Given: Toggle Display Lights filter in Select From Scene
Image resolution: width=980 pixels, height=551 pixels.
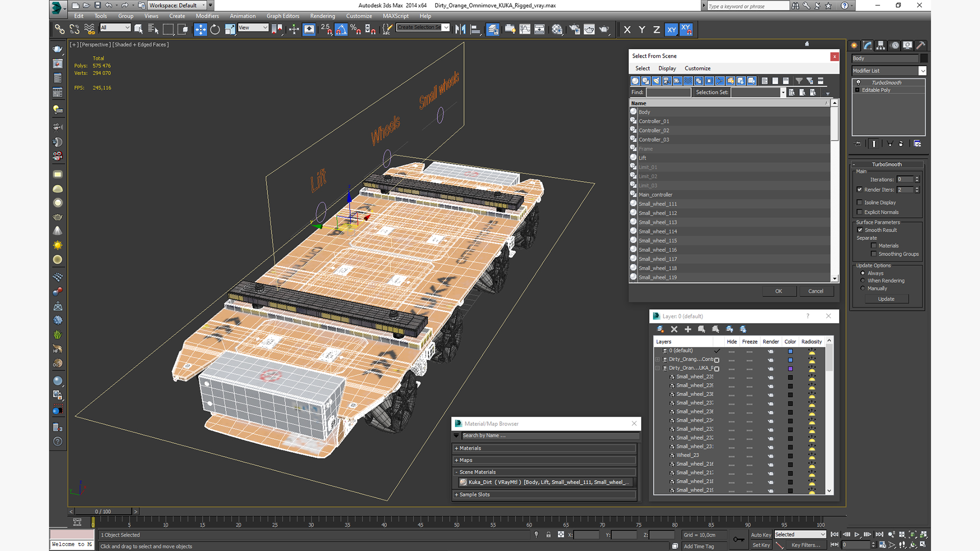Looking at the screenshot, I should click(x=656, y=81).
